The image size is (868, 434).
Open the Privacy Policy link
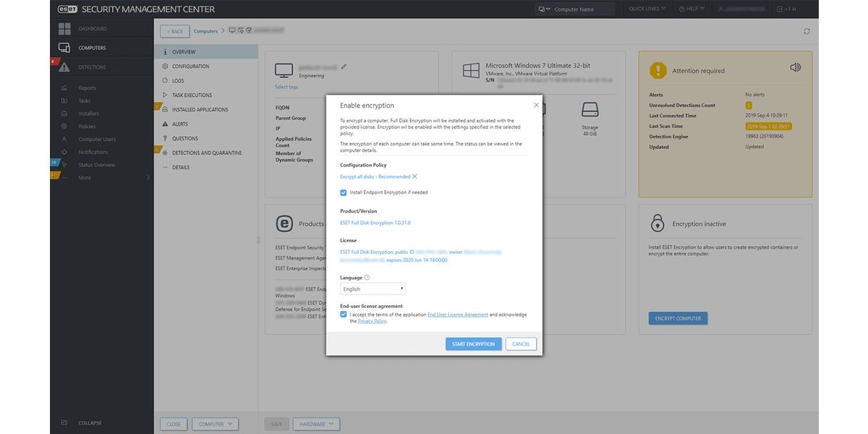(x=372, y=321)
